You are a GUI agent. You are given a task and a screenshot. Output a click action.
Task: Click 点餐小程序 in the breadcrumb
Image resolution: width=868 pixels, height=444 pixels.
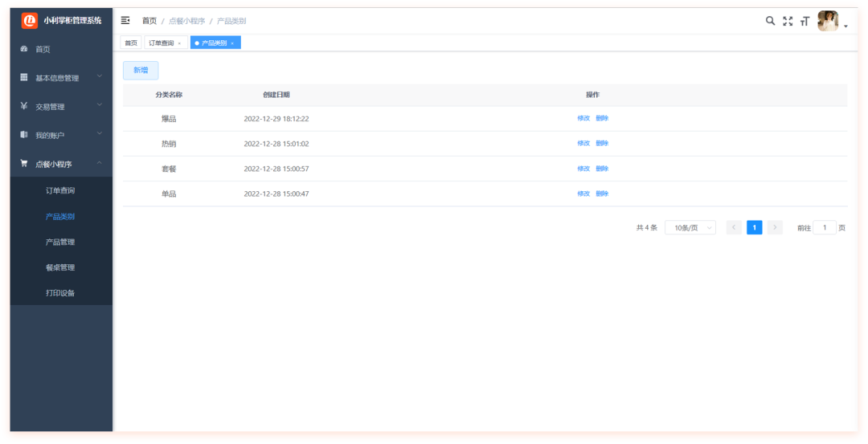(187, 21)
